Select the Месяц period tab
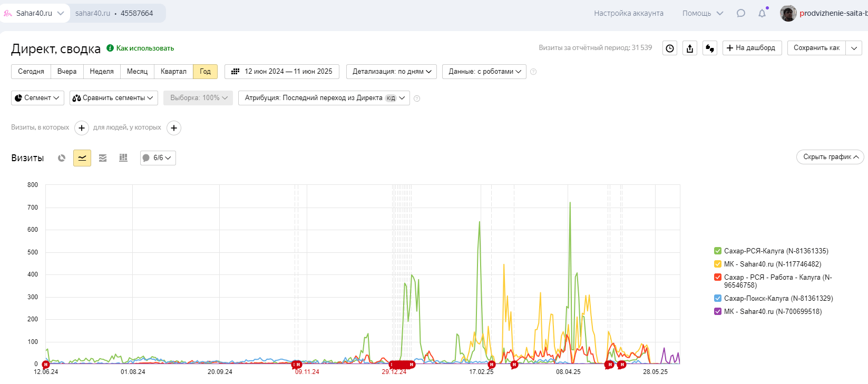 click(x=138, y=72)
